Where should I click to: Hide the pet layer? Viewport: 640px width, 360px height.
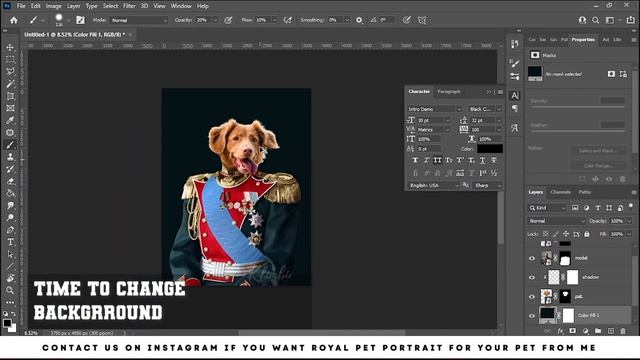(532, 296)
